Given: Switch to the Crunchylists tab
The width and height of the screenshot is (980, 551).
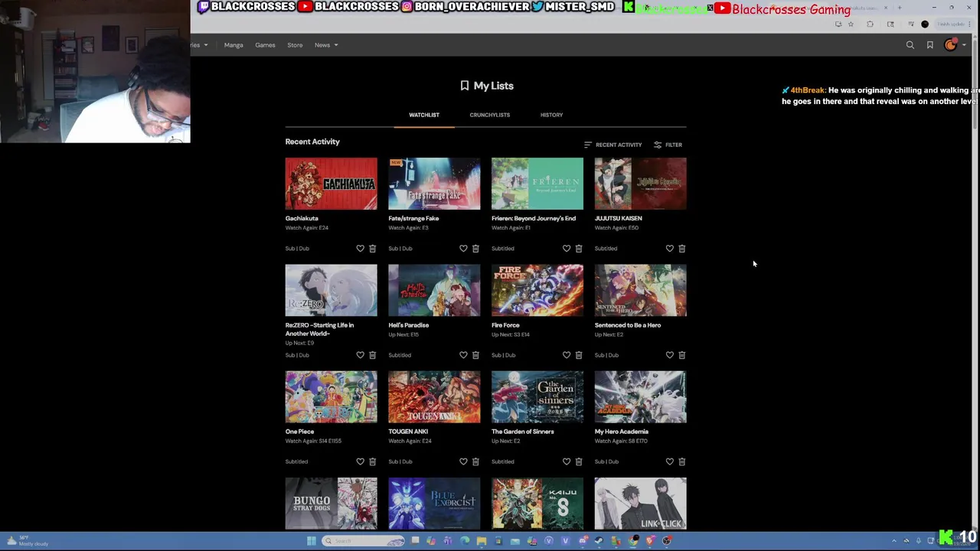Looking at the screenshot, I should 490,115.
